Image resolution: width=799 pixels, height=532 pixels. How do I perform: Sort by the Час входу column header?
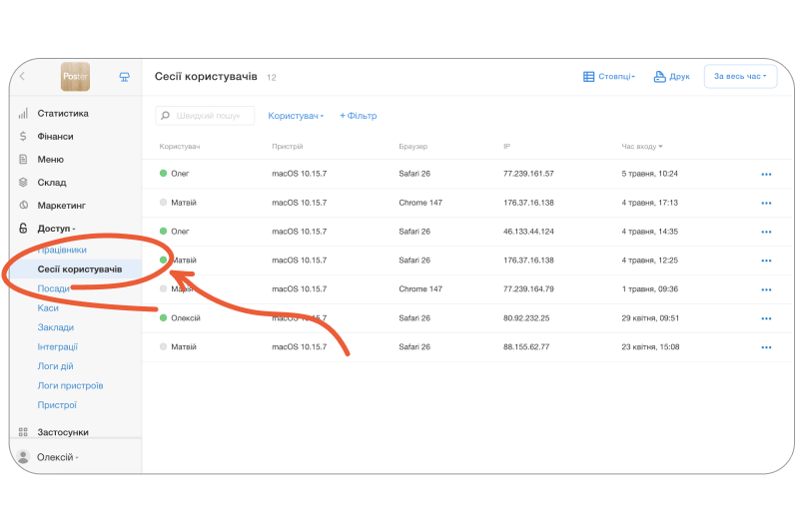pyautogui.click(x=641, y=146)
